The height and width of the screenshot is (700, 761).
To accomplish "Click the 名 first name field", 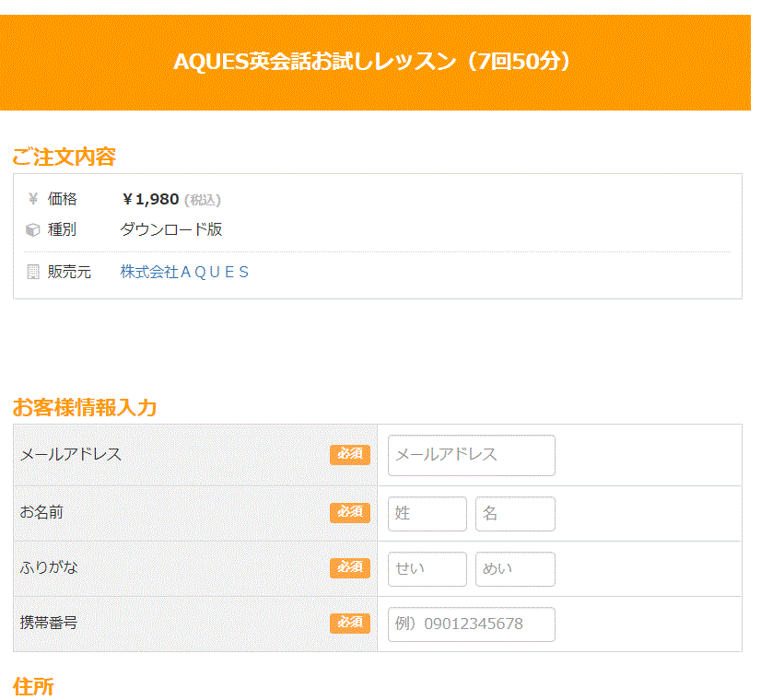I will [515, 513].
